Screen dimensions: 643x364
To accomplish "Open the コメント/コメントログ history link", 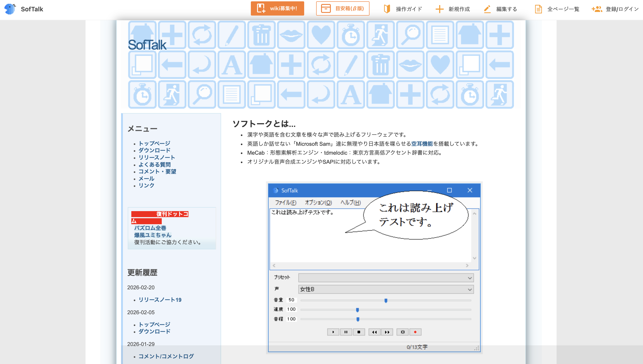I will coord(166,356).
